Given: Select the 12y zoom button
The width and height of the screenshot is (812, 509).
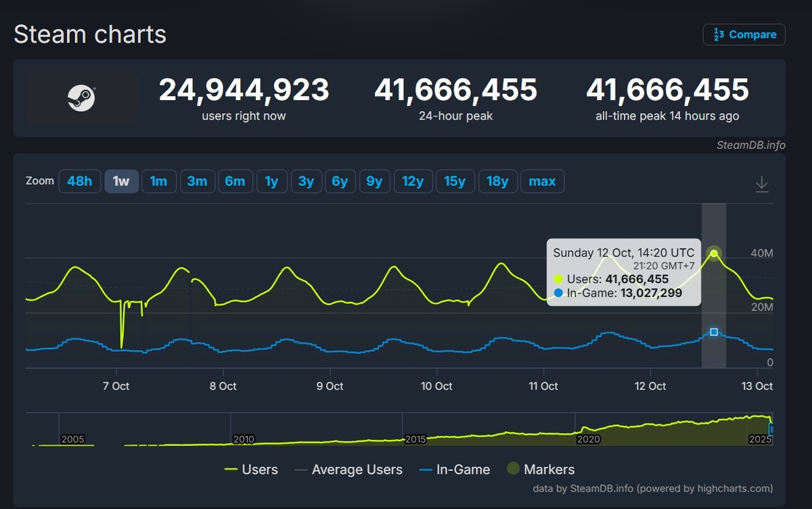Looking at the screenshot, I should 413,181.
